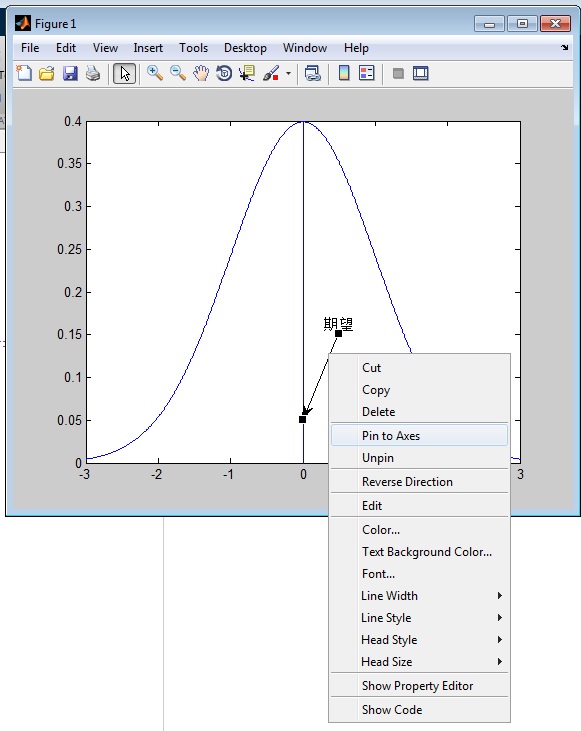Expand the Line Style submenu
Image resolution: width=581 pixels, height=731 pixels.
coord(419,617)
